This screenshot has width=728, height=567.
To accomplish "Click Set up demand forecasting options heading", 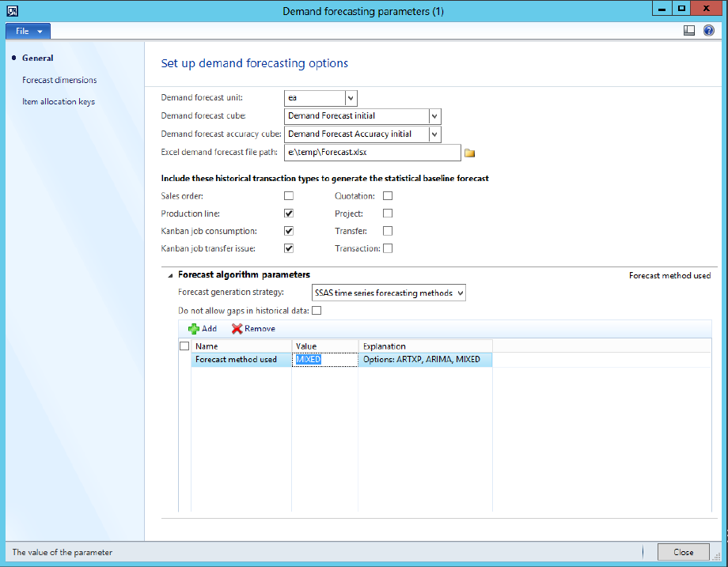I will coord(255,63).
